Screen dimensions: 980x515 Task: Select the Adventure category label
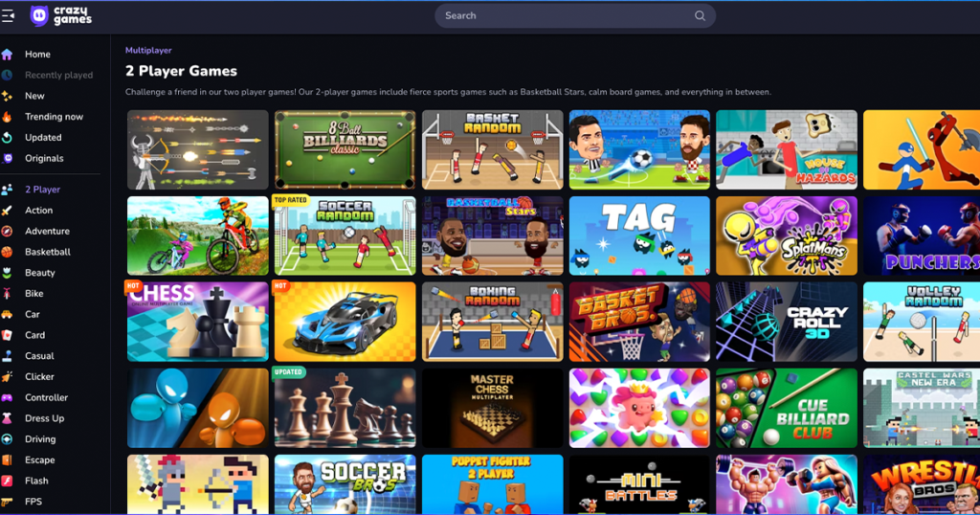(48, 232)
